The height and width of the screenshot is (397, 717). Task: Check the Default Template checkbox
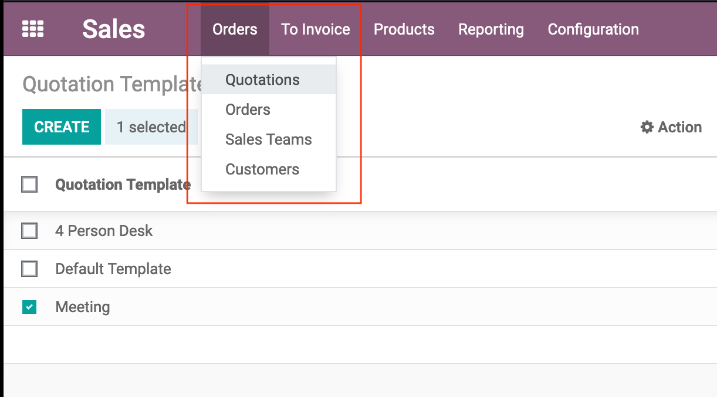pyautogui.click(x=29, y=269)
